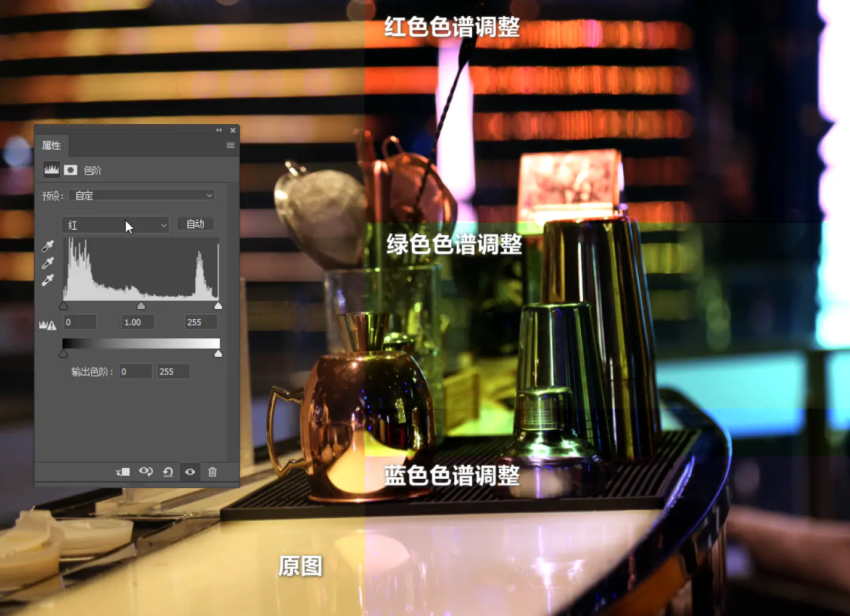Click the output levels gradient bar

[141, 343]
